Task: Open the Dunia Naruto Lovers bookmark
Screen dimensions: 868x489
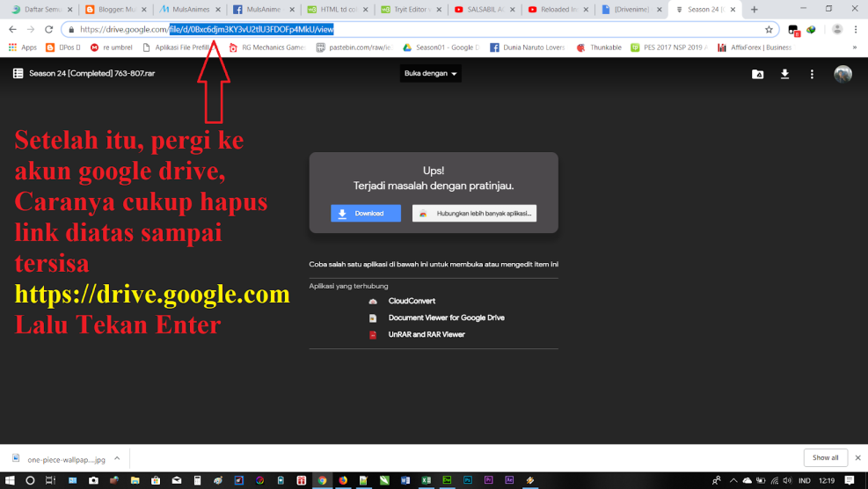Action: tap(528, 47)
